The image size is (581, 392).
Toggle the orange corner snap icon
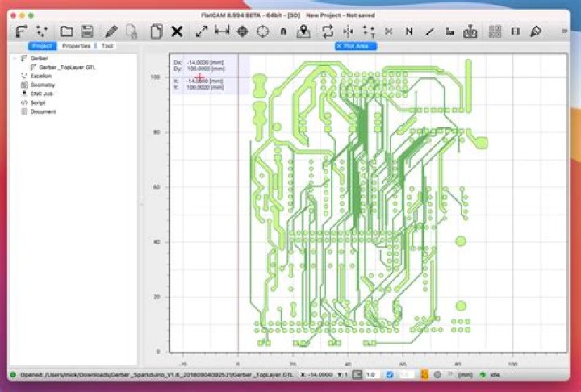click(x=424, y=375)
